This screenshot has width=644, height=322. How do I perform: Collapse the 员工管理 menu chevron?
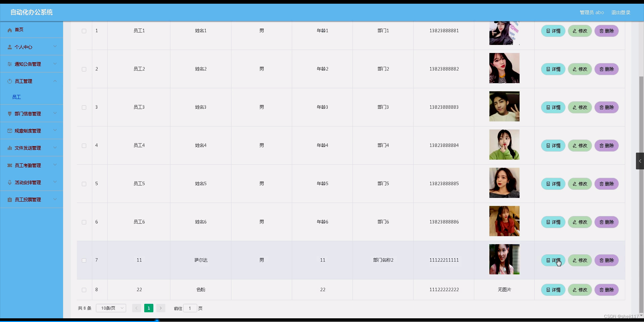(x=55, y=81)
